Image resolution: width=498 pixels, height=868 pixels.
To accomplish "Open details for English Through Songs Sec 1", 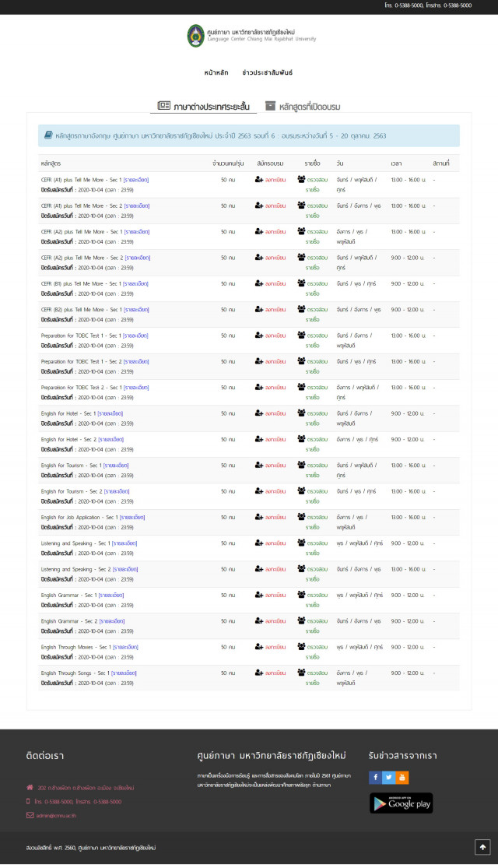I will coord(124,673).
